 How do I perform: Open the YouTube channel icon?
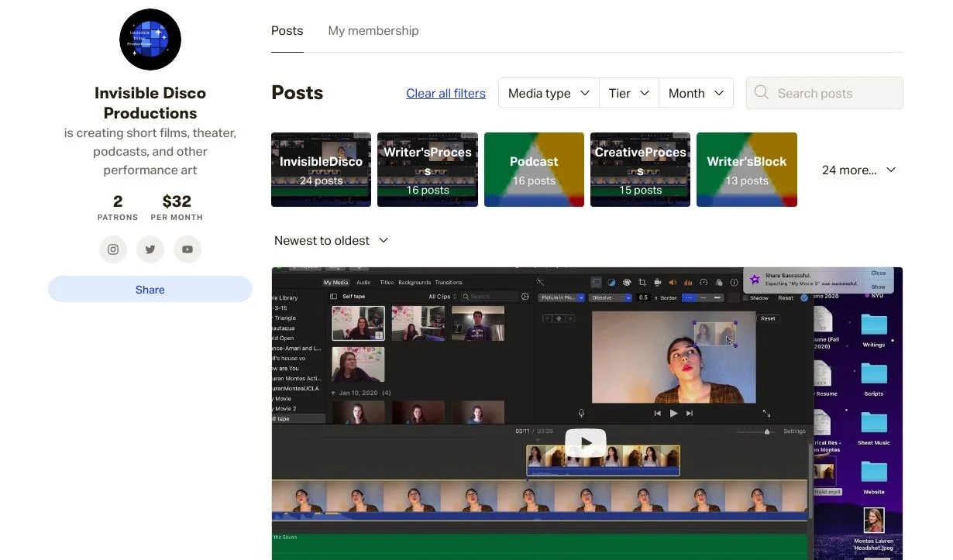188,249
